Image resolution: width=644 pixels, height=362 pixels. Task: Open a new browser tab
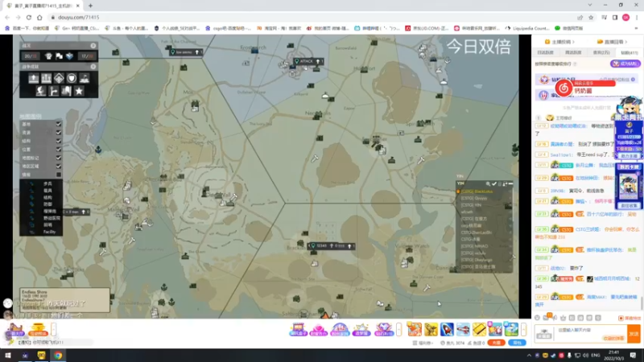click(90, 6)
